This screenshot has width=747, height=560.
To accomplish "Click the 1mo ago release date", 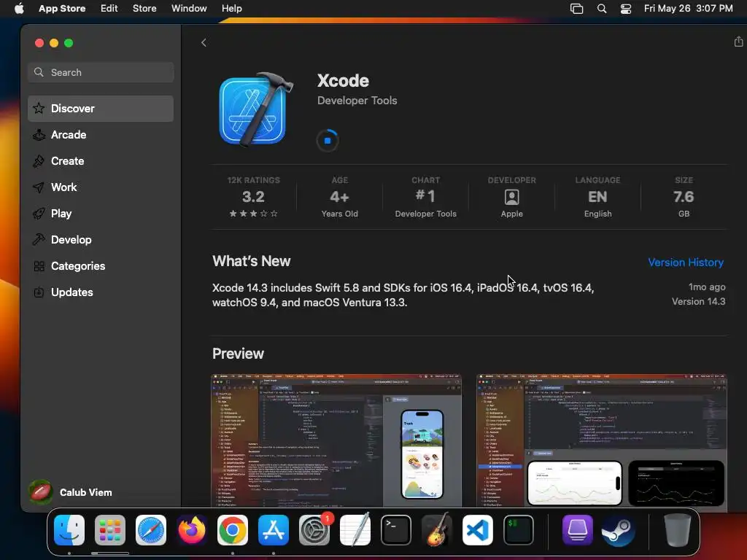I will (x=707, y=287).
